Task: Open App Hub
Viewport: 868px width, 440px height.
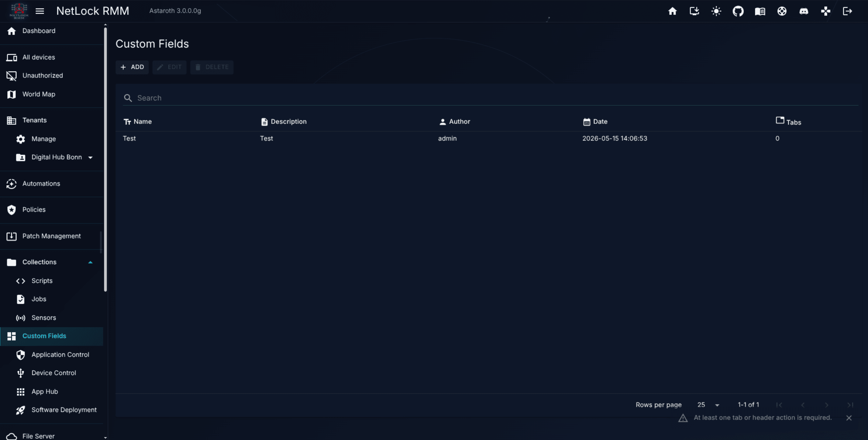Action: coord(52,391)
